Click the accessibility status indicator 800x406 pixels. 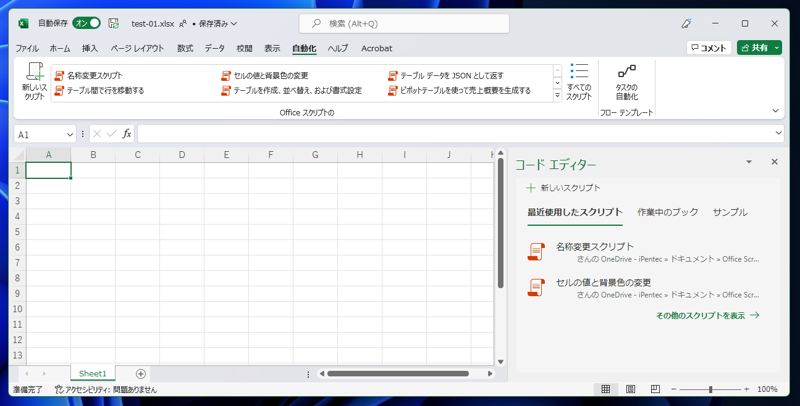point(106,390)
